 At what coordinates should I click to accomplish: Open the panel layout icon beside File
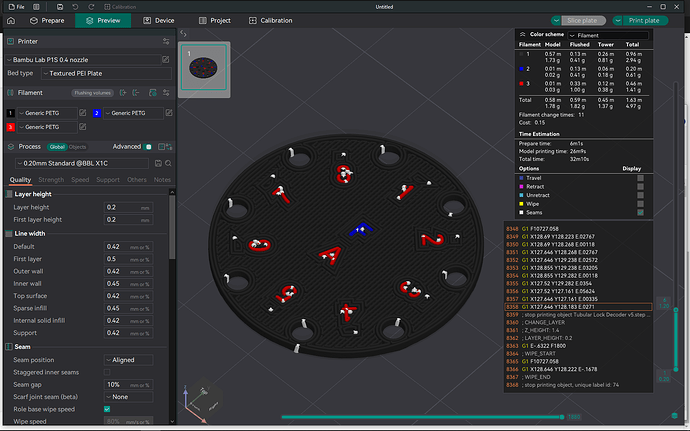coord(36,7)
